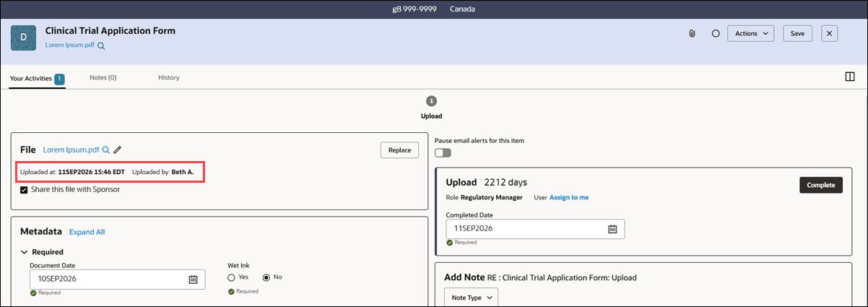Click the uploader name Beth A.

point(183,172)
